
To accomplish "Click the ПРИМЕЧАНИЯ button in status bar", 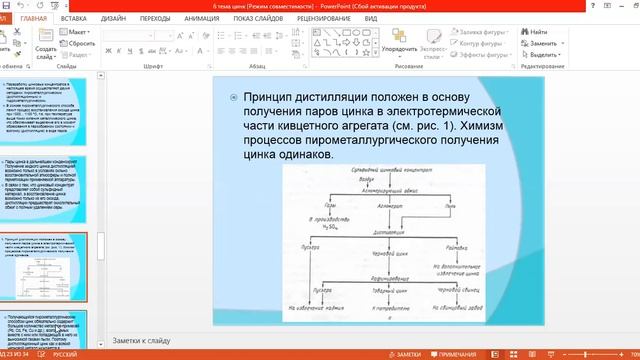I will 453,354.
